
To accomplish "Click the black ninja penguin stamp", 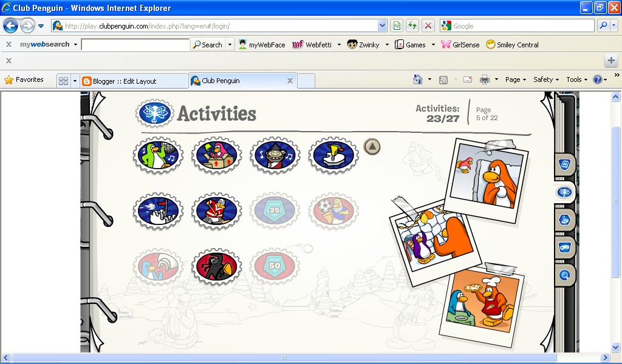I will tap(217, 266).
